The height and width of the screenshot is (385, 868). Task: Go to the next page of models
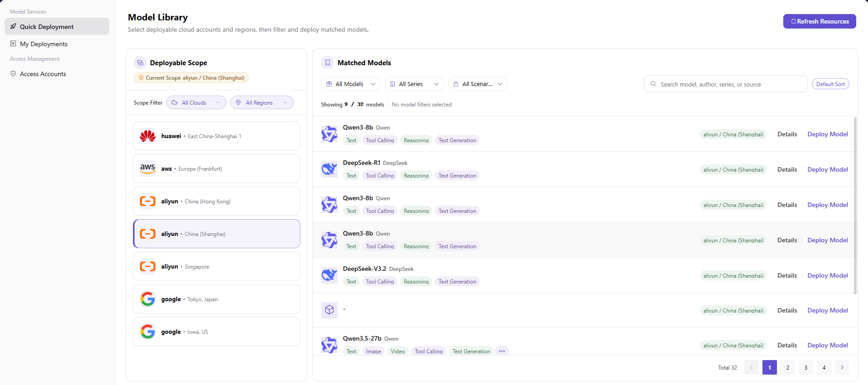[x=842, y=367]
